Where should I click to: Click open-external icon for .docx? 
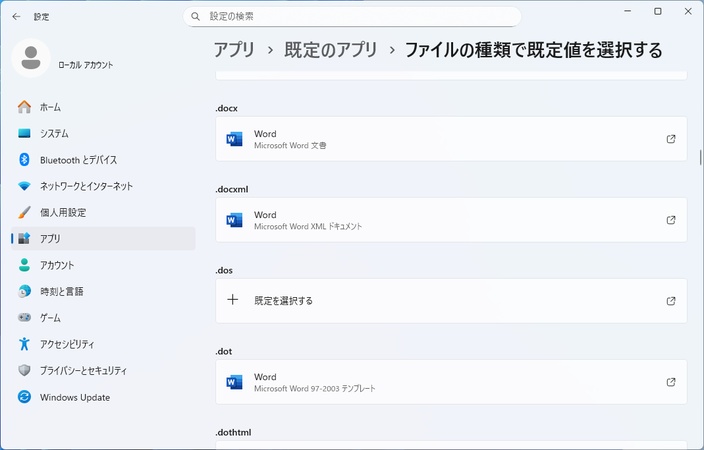pos(671,139)
